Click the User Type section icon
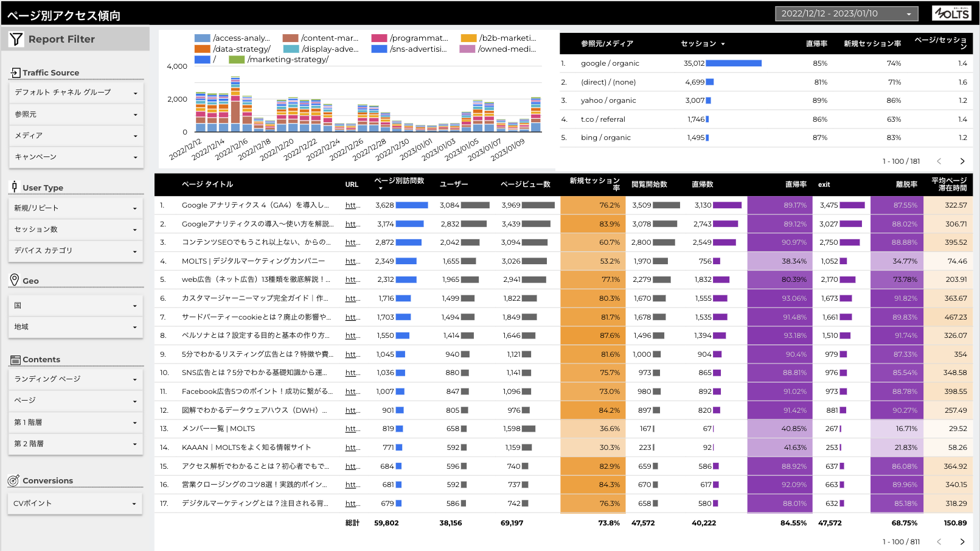 click(x=15, y=187)
